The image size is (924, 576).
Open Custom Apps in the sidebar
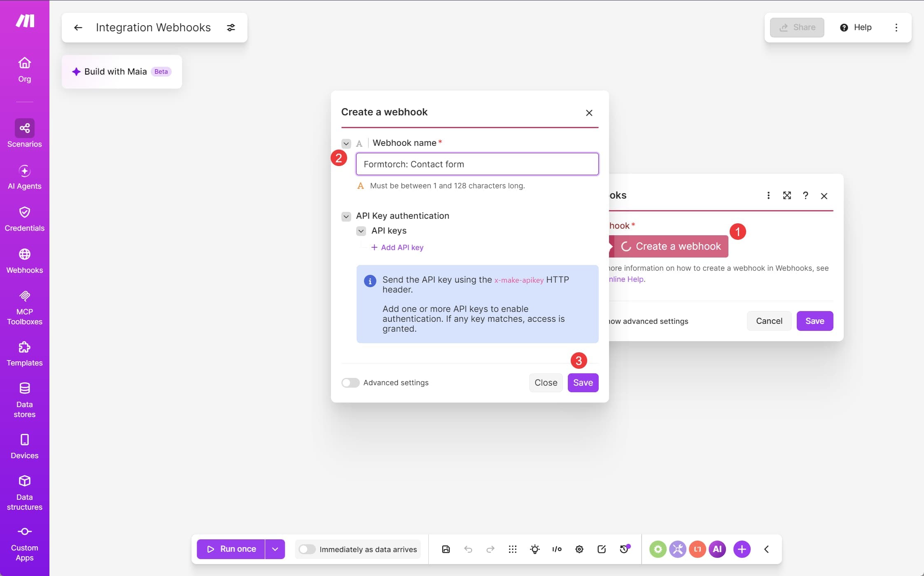24,544
